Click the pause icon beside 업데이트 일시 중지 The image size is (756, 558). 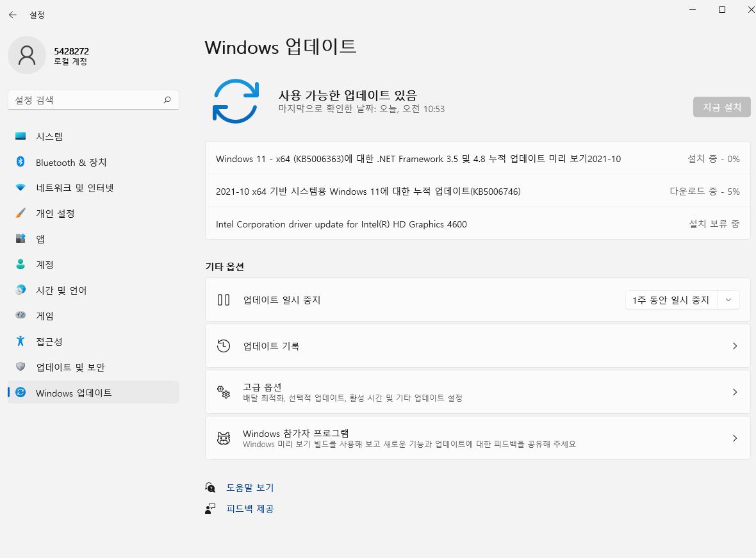point(224,300)
